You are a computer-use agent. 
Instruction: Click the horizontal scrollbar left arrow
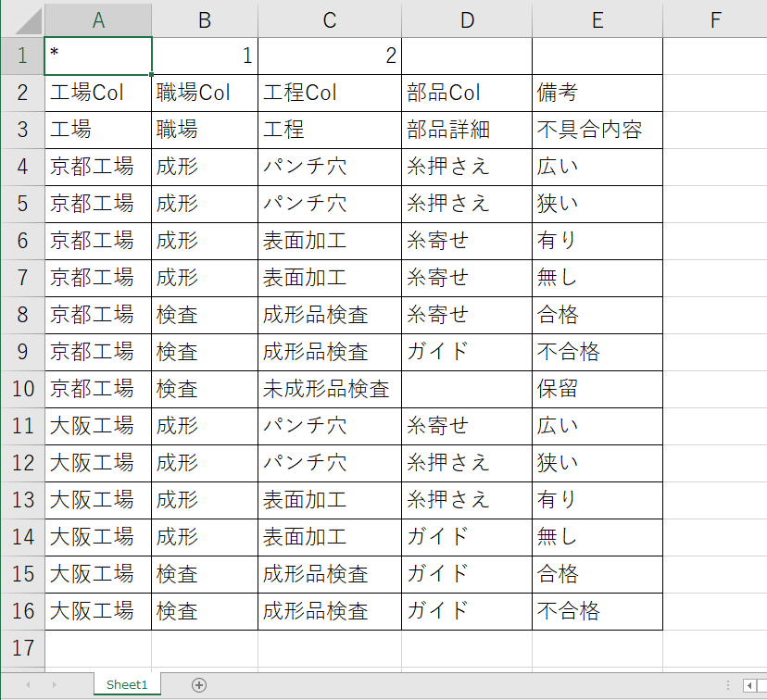click(749, 684)
